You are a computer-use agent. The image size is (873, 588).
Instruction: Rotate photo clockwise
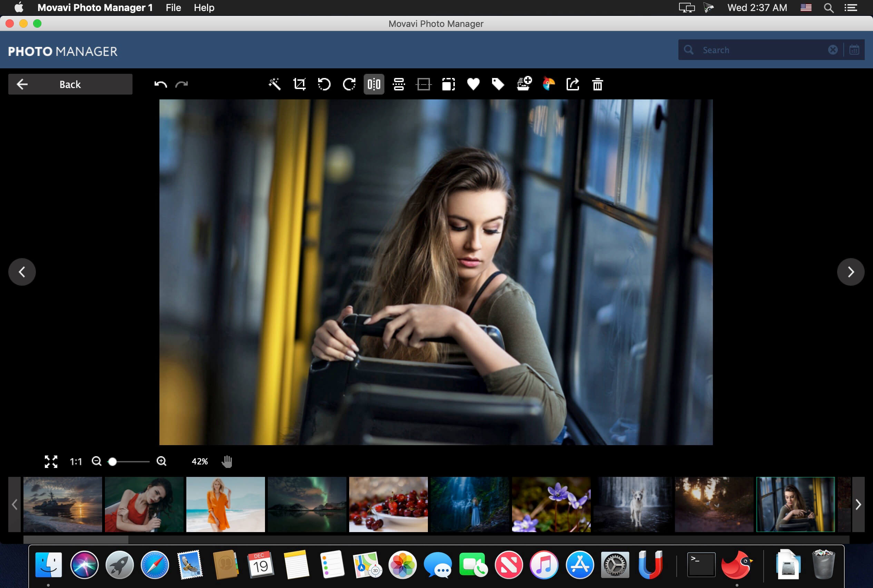click(x=349, y=84)
